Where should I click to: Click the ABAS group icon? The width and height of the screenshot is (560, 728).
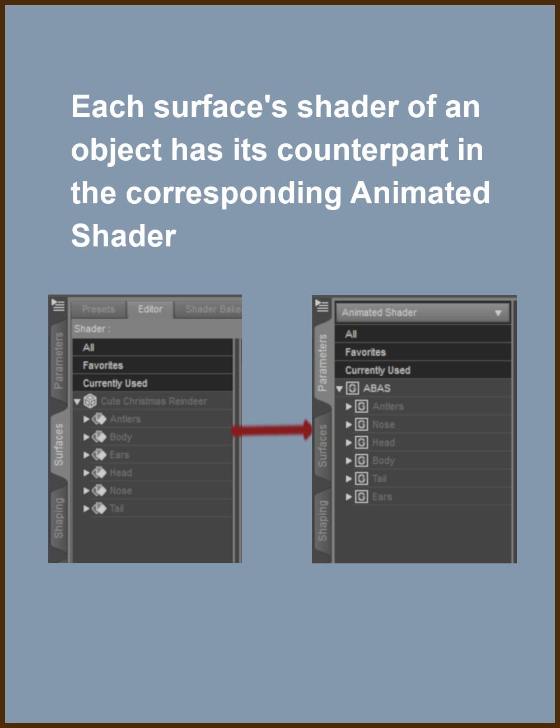pos(352,388)
